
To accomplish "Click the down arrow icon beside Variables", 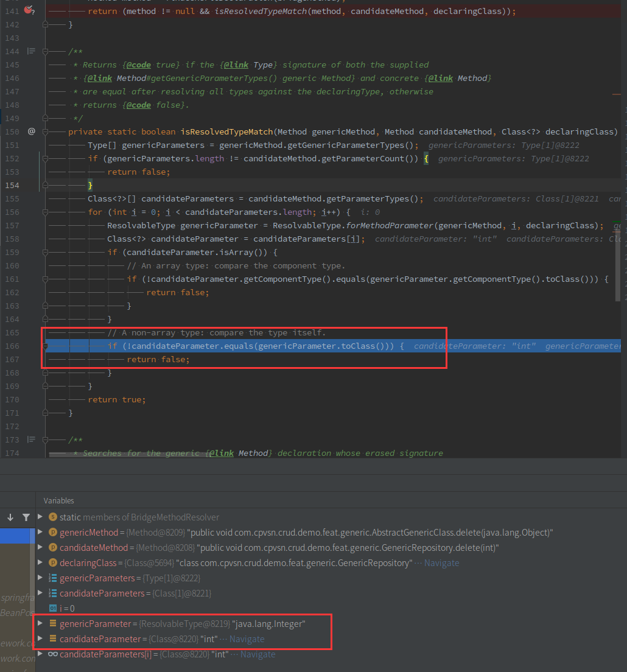I will pyautogui.click(x=10, y=517).
